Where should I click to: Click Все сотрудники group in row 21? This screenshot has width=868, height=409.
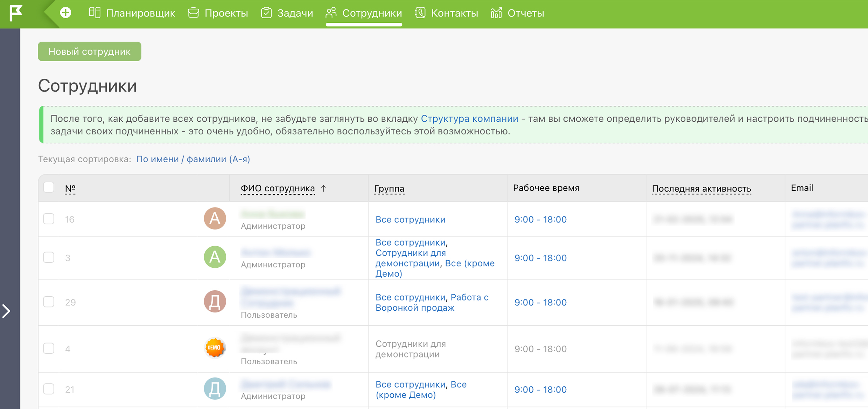tap(410, 385)
